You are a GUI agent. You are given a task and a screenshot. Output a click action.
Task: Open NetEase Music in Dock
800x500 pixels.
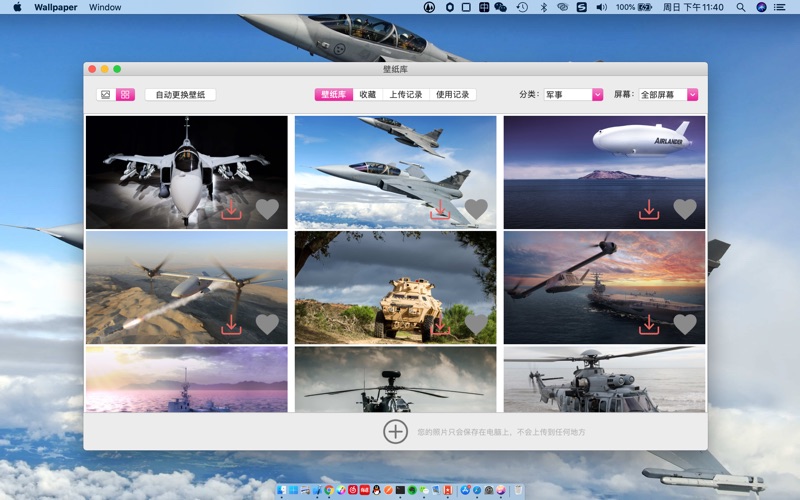(353, 490)
